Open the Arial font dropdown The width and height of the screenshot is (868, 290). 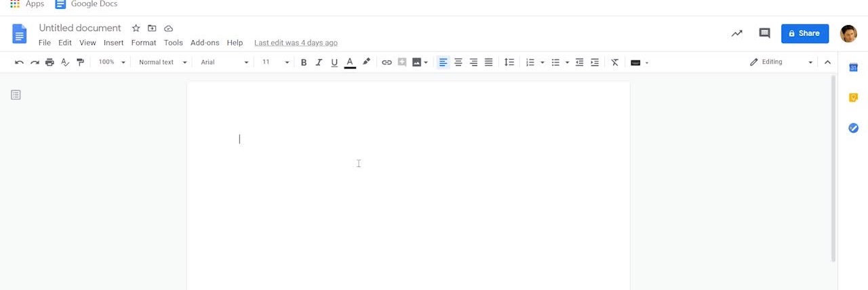[x=225, y=62]
